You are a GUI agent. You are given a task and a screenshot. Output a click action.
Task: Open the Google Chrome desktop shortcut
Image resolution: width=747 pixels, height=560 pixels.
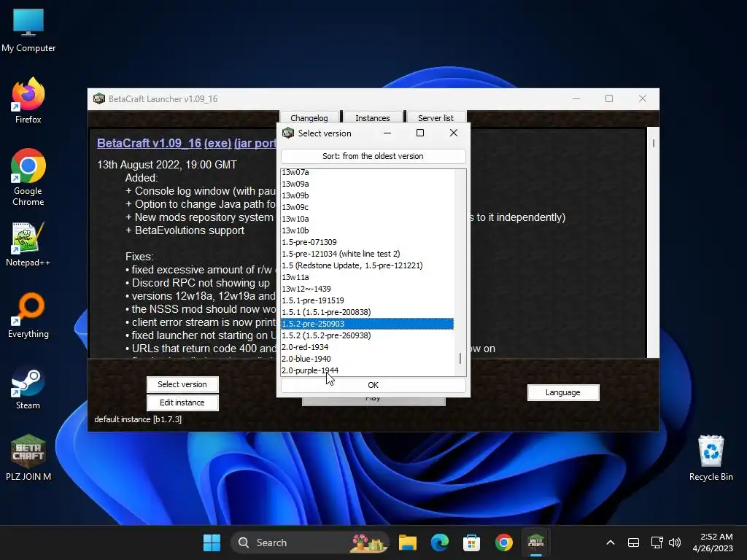pyautogui.click(x=28, y=177)
